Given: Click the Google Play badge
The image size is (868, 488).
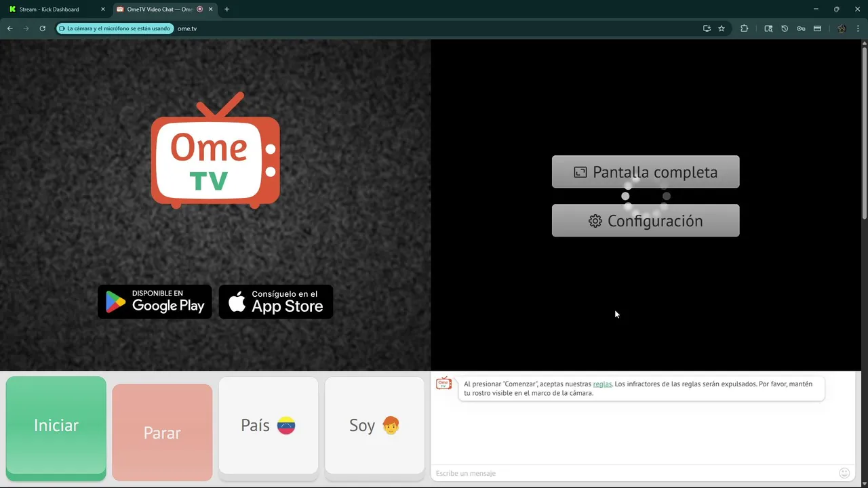Looking at the screenshot, I should tap(155, 302).
